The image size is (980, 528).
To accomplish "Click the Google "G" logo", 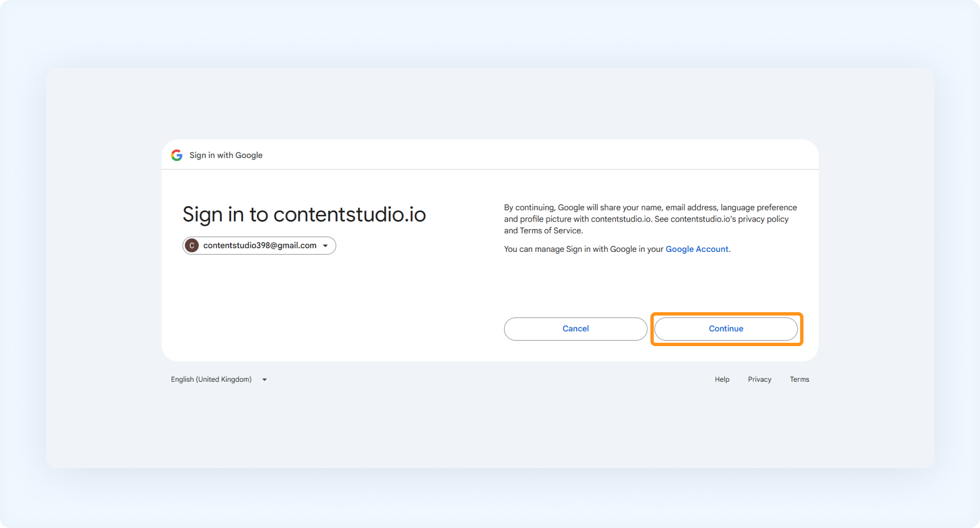I will coord(177,155).
